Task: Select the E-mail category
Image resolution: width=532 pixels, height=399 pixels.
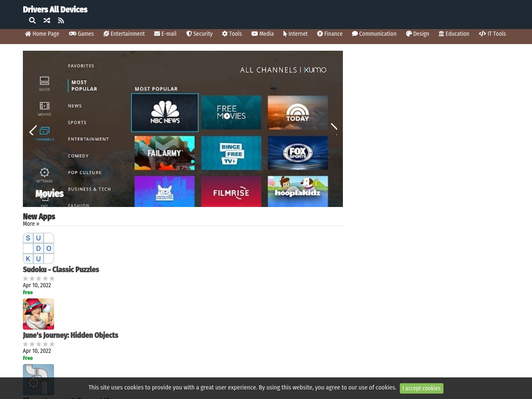Action: 165,34
